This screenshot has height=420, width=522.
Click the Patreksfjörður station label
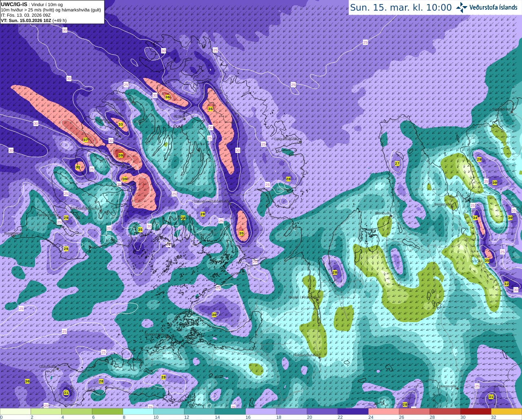(x=48, y=214)
